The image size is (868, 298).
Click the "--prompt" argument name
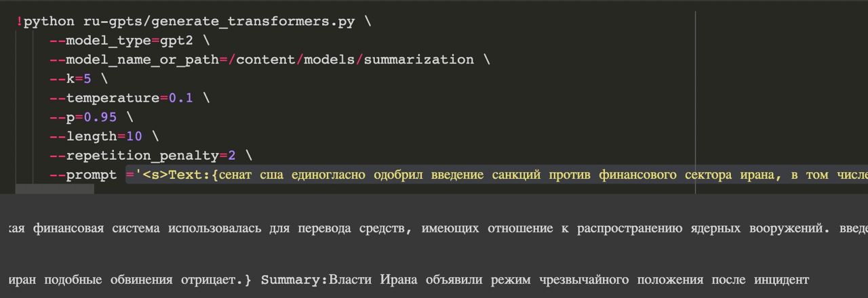[83, 175]
